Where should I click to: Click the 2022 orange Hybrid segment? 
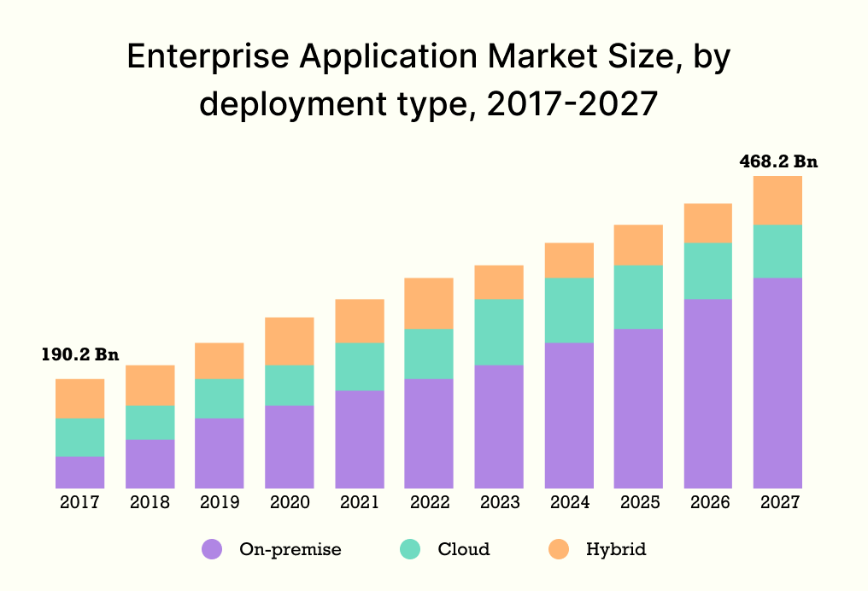429,303
